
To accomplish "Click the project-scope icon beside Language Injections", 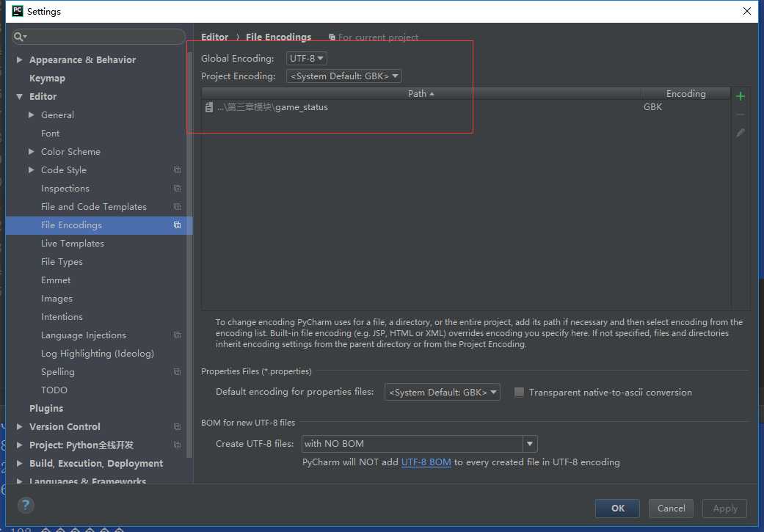I will [178, 335].
